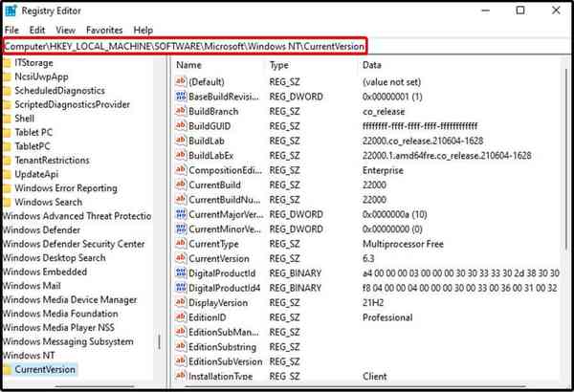Select the Windows Desktop Search key
Image resolution: width=574 pixels, height=392 pixels.
coord(54,258)
